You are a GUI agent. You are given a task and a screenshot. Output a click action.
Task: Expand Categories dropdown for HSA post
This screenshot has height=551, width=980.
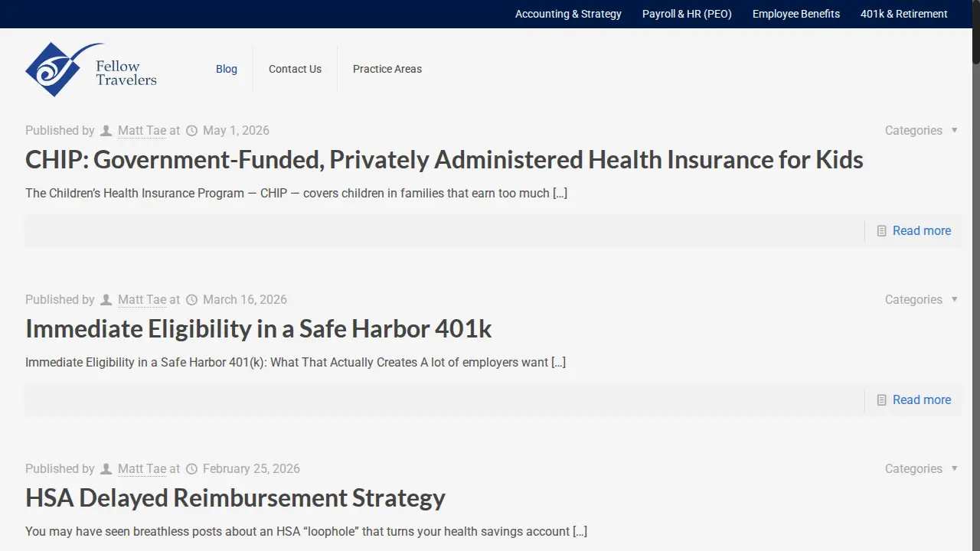pos(921,469)
